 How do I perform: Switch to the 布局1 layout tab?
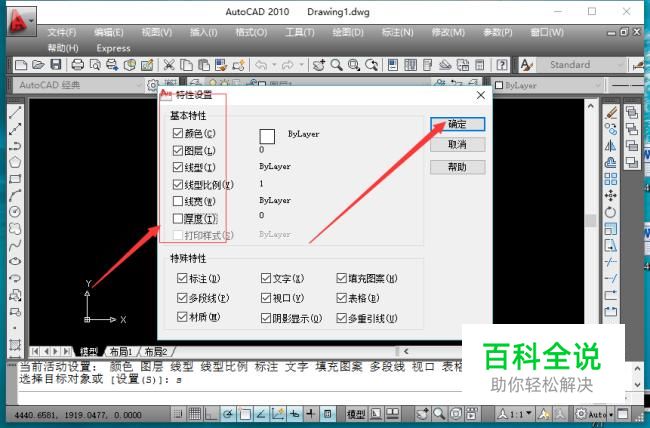pyautogui.click(x=121, y=352)
